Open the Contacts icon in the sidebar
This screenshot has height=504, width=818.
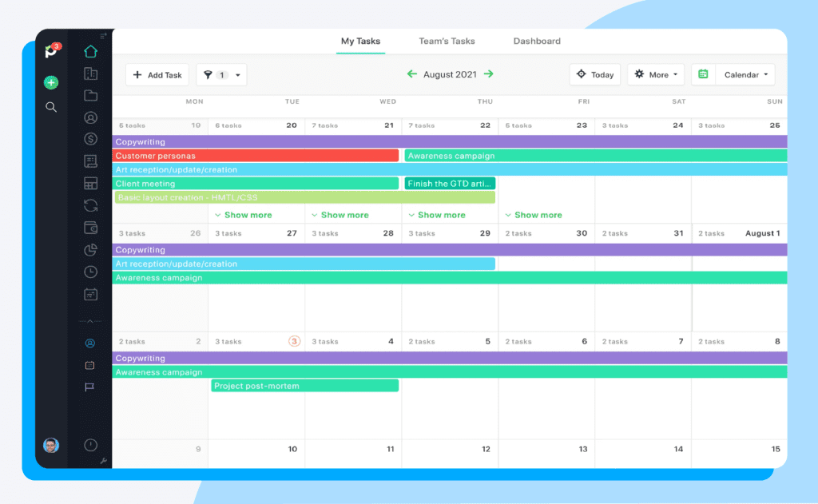click(90, 117)
